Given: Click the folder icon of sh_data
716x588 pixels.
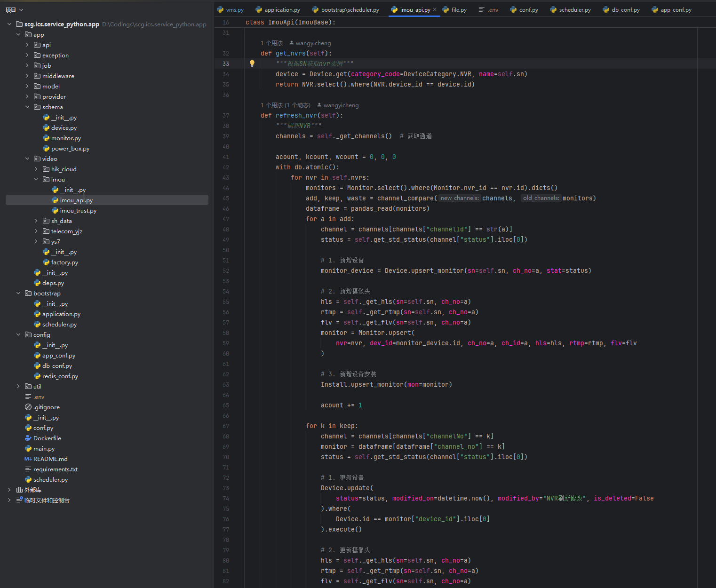Looking at the screenshot, I should tap(46, 221).
